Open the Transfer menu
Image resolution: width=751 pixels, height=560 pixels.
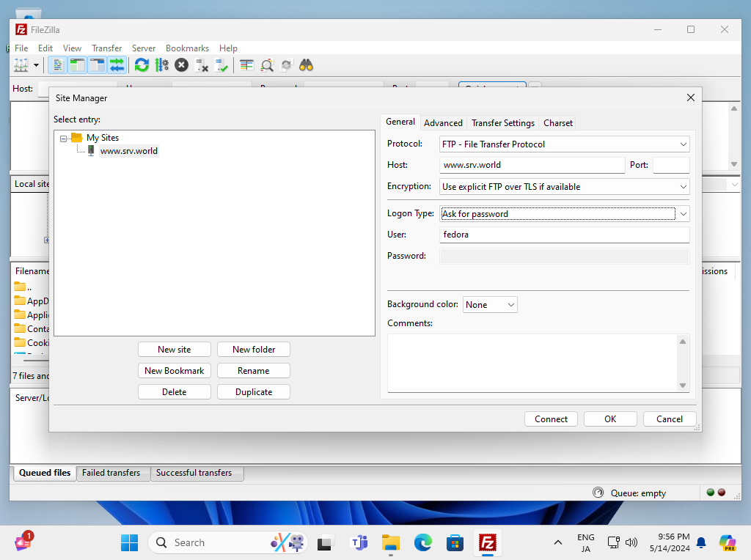(x=107, y=48)
